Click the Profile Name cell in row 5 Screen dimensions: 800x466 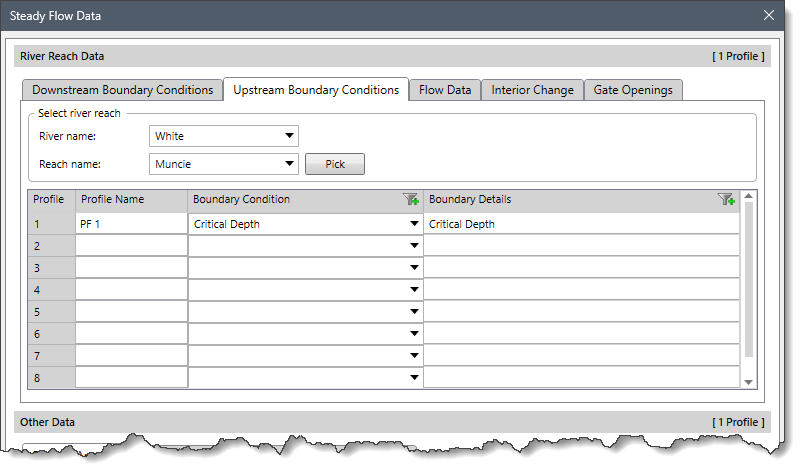(131, 312)
